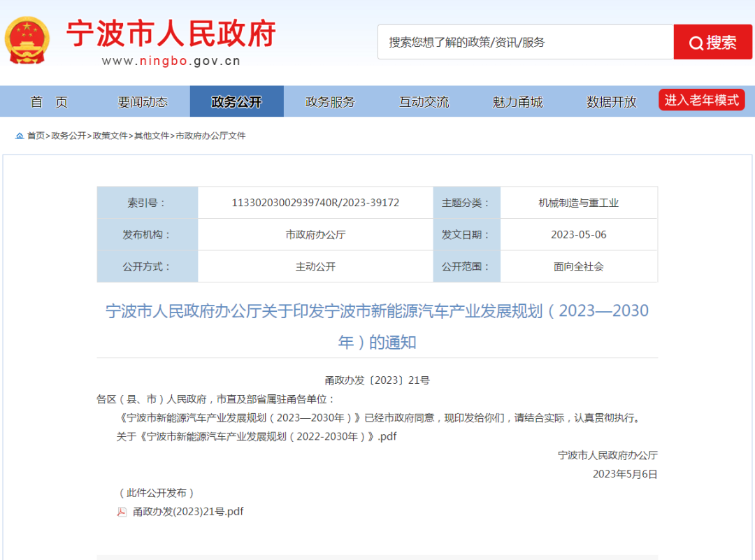Switch to the 政务服务 tab
This screenshot has width=755, height=560.
point(331,101)
